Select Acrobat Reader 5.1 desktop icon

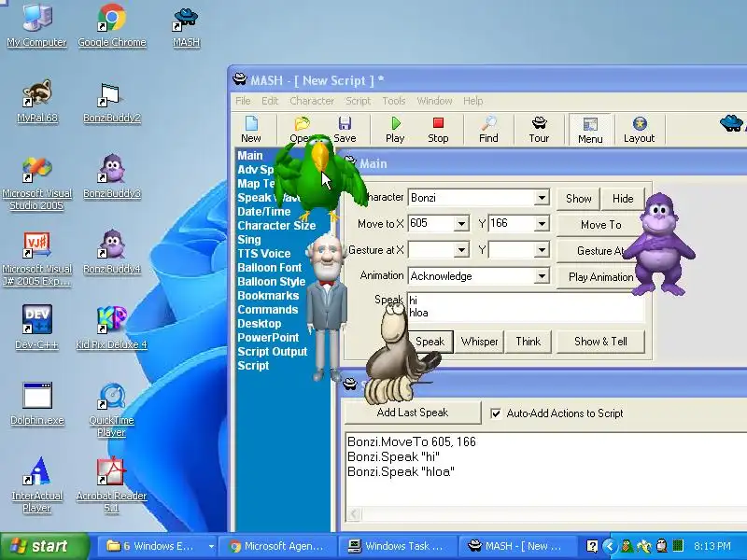[x=112, y=484]
